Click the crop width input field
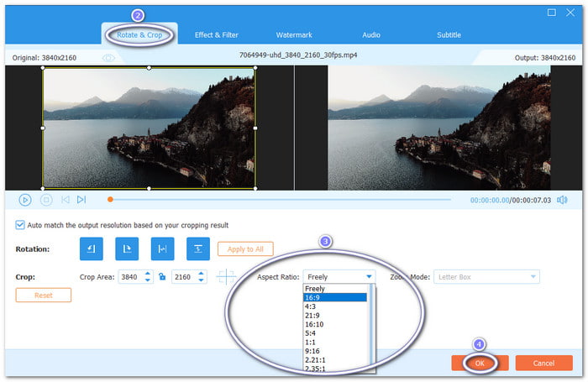This screenshot has height=382, width=588. pyautogui.click(x=131, y=277)
